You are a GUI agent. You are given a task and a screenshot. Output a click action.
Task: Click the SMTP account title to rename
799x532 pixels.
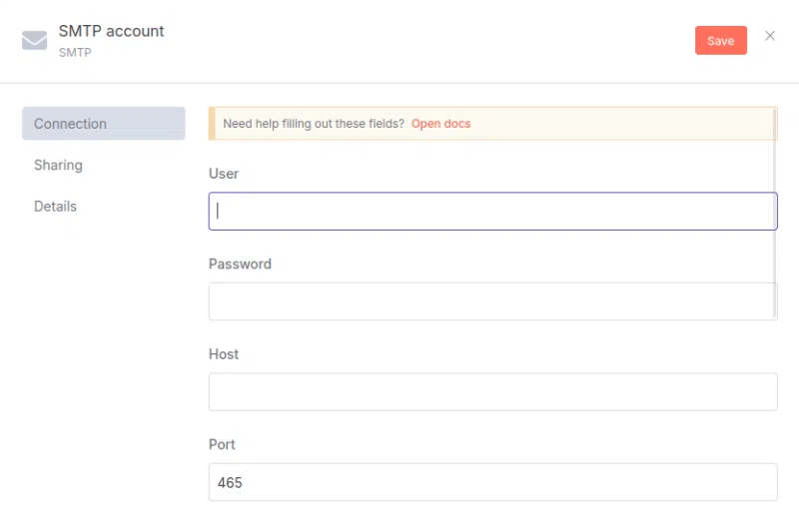(x=111, y=31)
